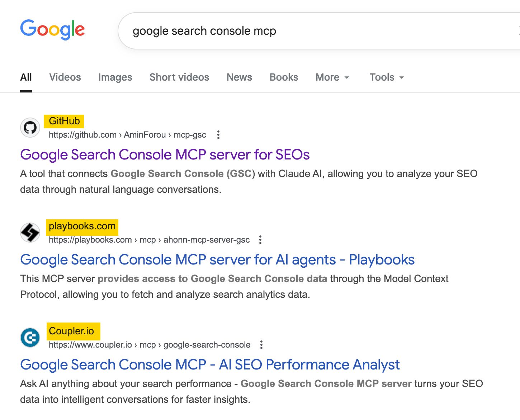Switch to the News tab
Viewport: 520px width, 420px height.
[x=239, y=77]
